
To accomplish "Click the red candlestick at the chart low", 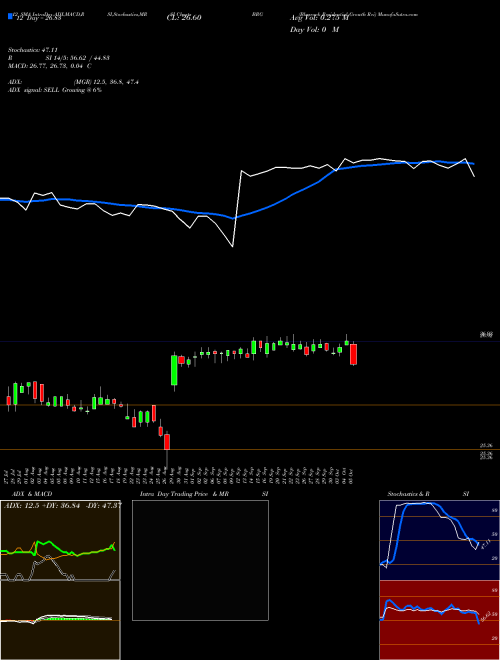I will 167,442.
